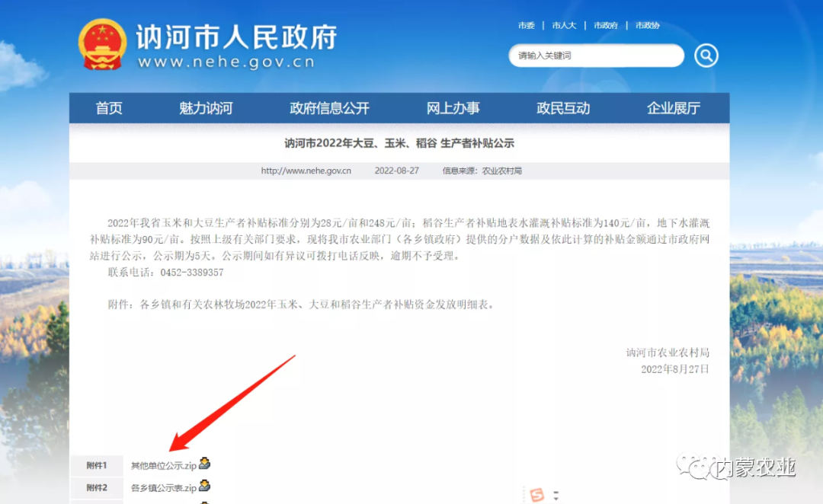This screenshot has height=504, width=823.
Task: Click the 附件2 label cell
Action: pos(97,488)
